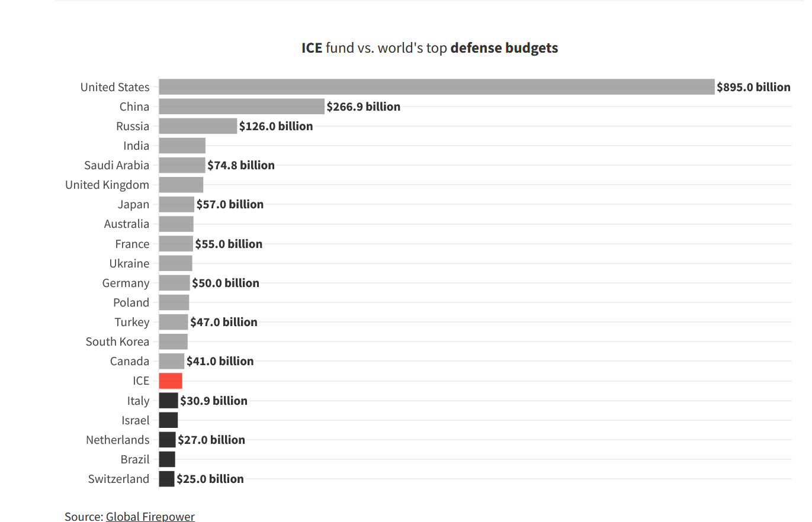The width and height of the screenshot is (812, 522).
Task: Select the Canada bar
Action: point(172,361)
